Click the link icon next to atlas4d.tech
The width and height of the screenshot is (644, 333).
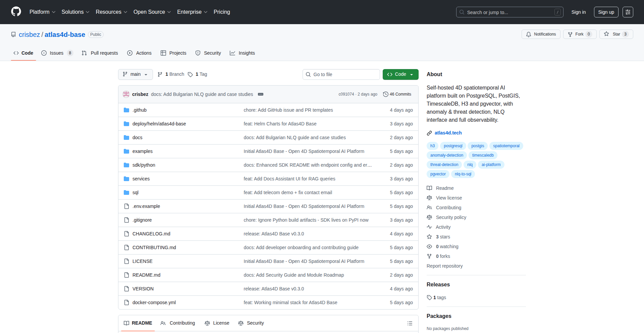(429, 133)
